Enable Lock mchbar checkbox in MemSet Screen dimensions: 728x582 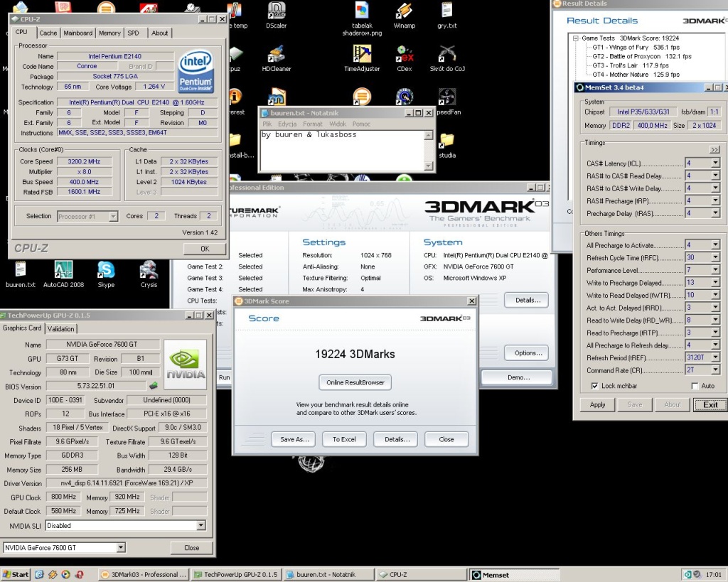pyautogui.click(x=594, y=386)
